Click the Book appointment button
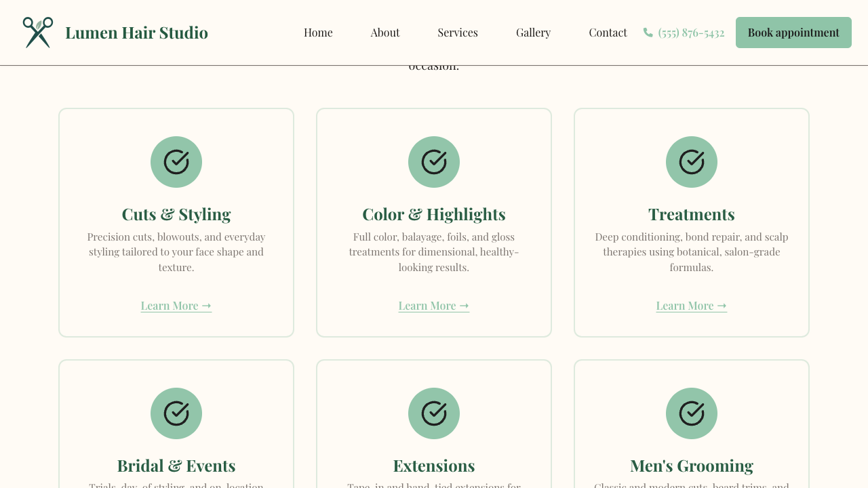Screen dimensions: 868x488 click(x=793, y=33)
